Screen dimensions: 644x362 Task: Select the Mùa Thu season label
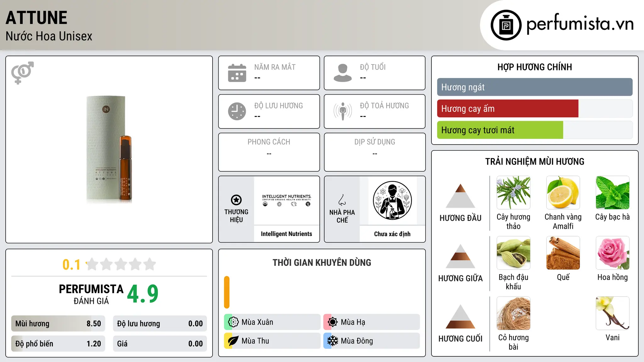coord(255,341)
